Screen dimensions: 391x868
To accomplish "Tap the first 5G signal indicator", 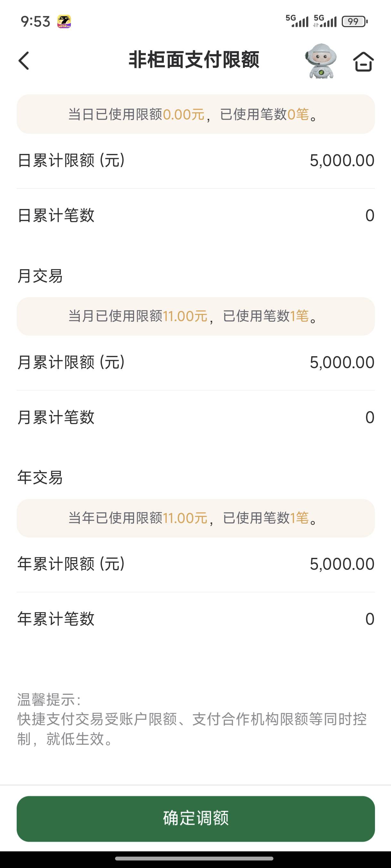I will click(x=297, y=21).
